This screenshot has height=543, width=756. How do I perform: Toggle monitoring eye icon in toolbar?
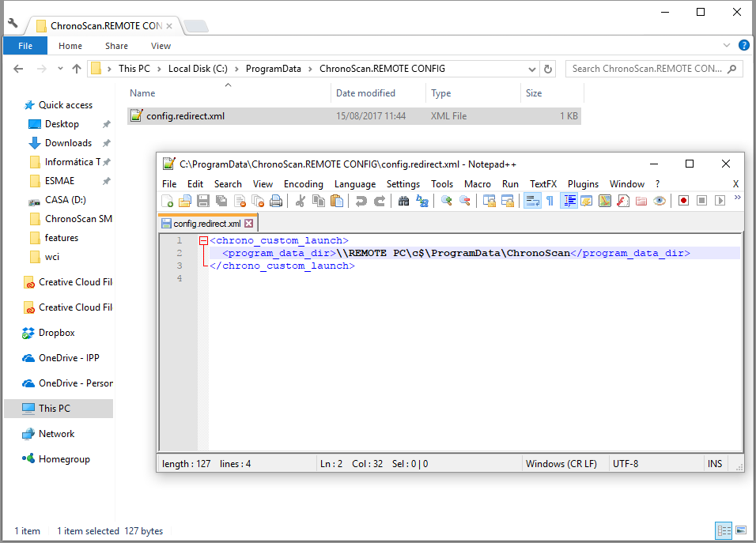click(x=660, y=201)
